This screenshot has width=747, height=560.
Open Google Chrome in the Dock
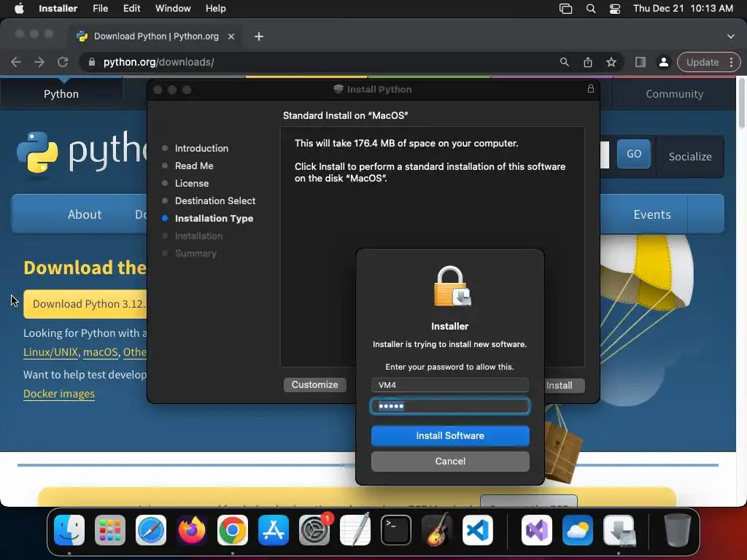tap(233, 530)
